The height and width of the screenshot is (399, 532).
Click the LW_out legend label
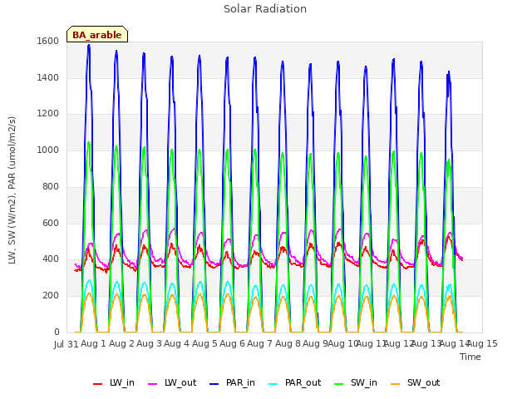pos(180,382)
